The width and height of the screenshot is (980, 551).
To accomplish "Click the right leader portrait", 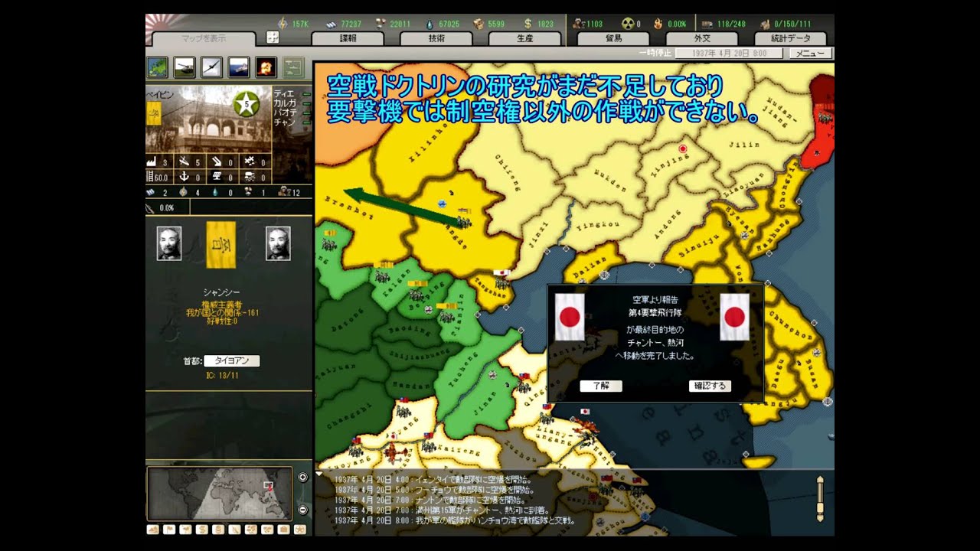I will [278, 243].
